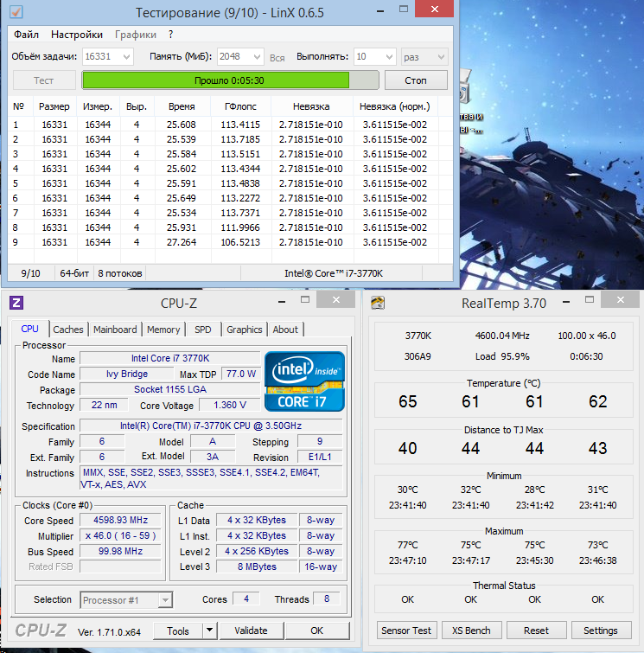Run the XS Bench in RealTemp
Image resolution: width=644 pixels, height=653 pixels.
point(471,631)
